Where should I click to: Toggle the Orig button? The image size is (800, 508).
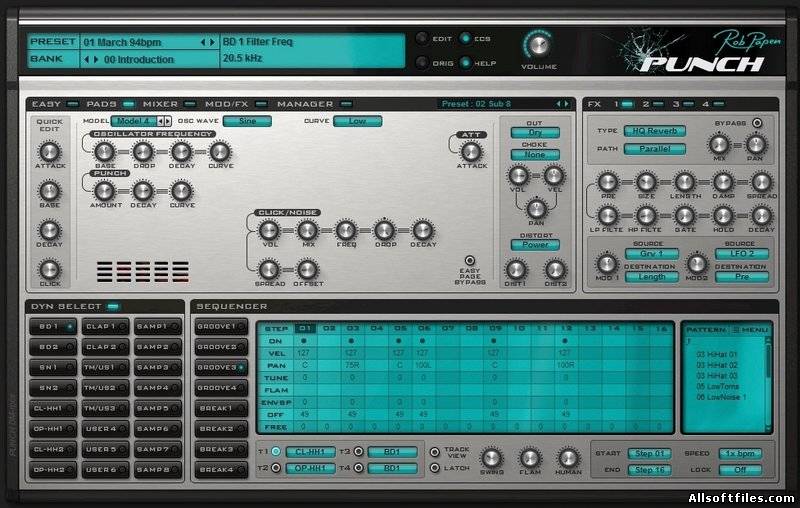click(421, 63)
